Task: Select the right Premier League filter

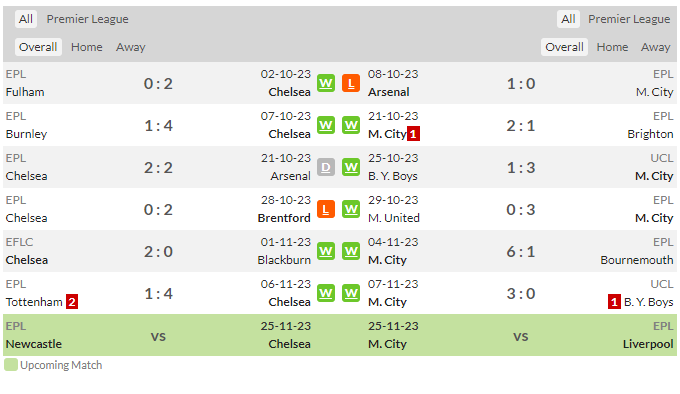Action: [629, 19]
